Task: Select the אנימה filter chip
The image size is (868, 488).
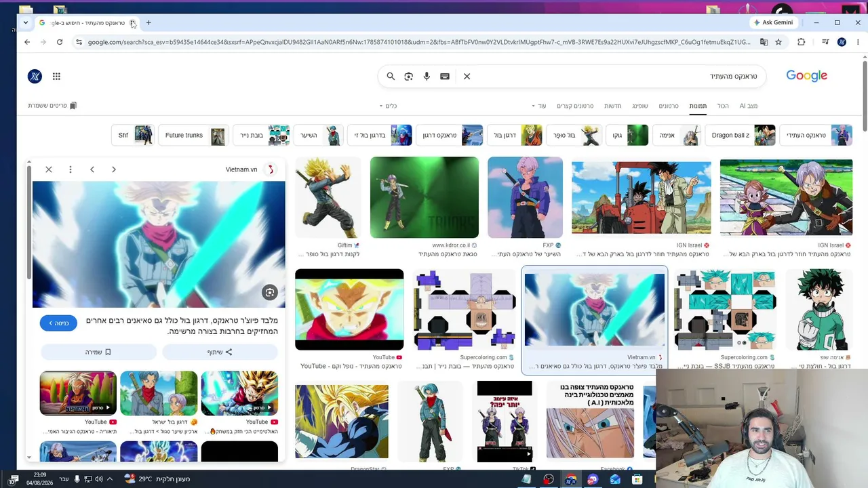Action: click(677, 136)
